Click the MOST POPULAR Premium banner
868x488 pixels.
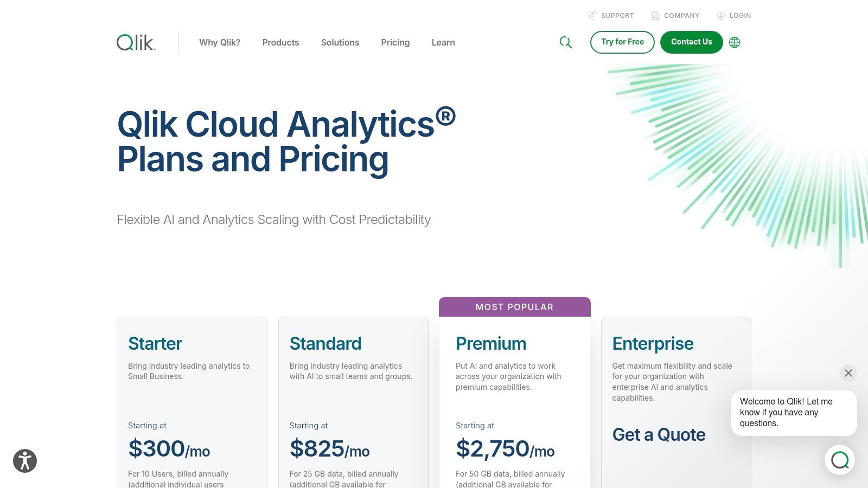514,307
